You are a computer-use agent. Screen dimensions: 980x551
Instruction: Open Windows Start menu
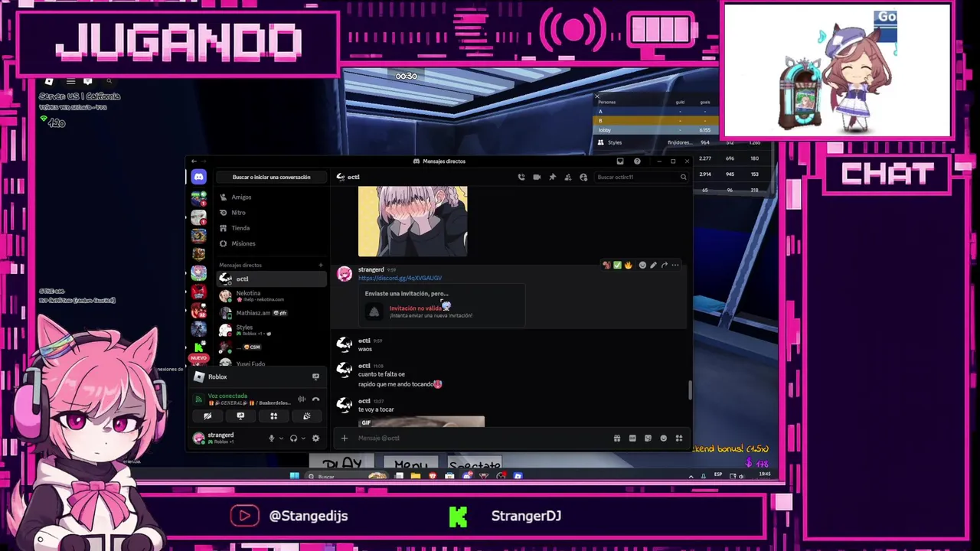(295, 476)
